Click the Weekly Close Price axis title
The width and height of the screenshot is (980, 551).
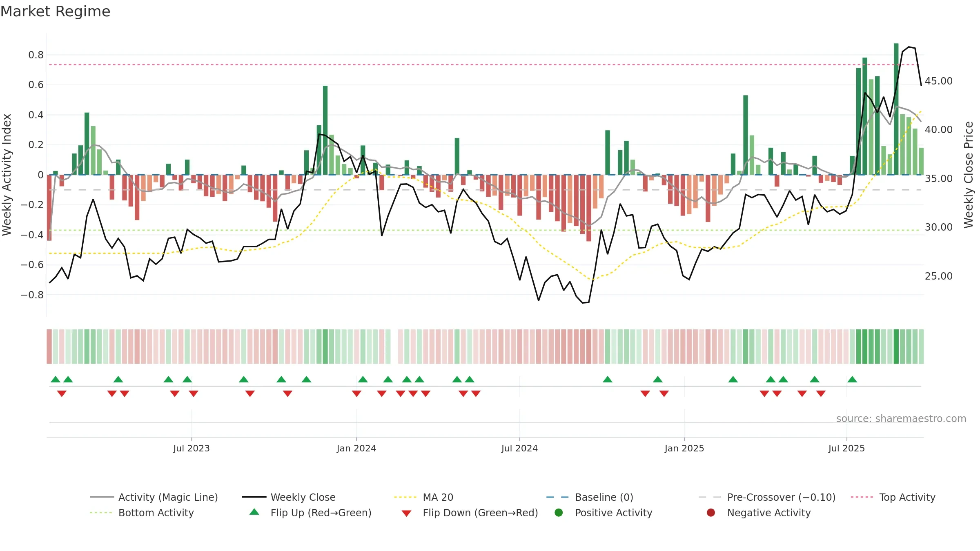pos(969,175)
